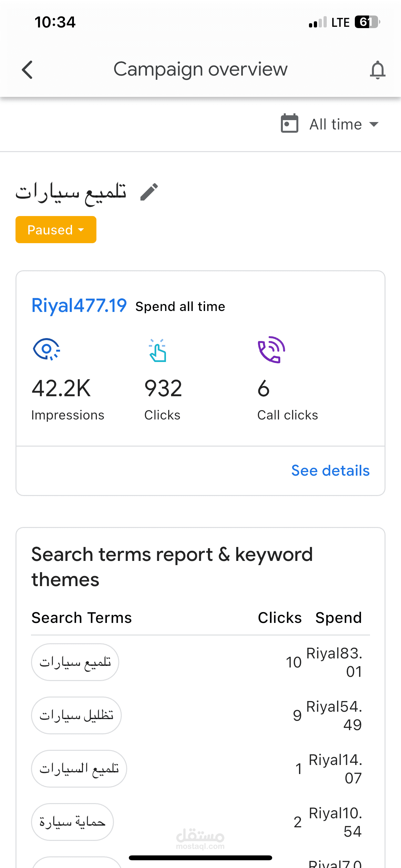Open notifications bell icon

point(377,70)
